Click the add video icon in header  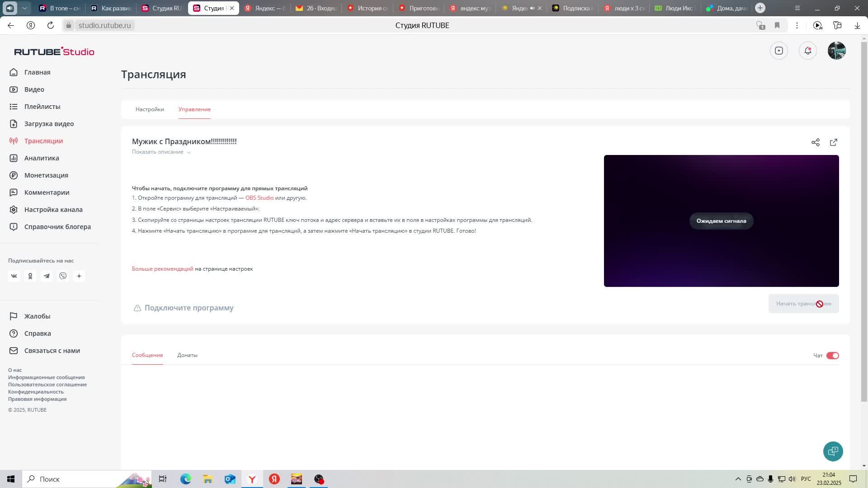point(779,51)
